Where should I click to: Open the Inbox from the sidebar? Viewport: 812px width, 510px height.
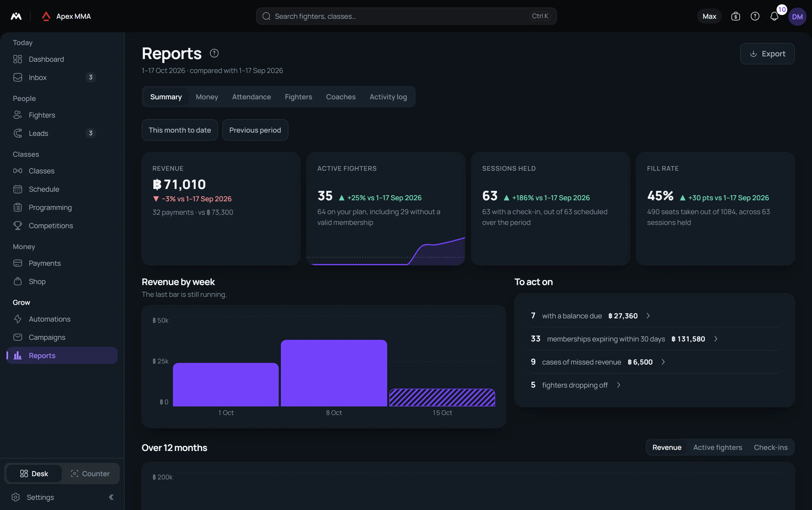coord(62,78)
